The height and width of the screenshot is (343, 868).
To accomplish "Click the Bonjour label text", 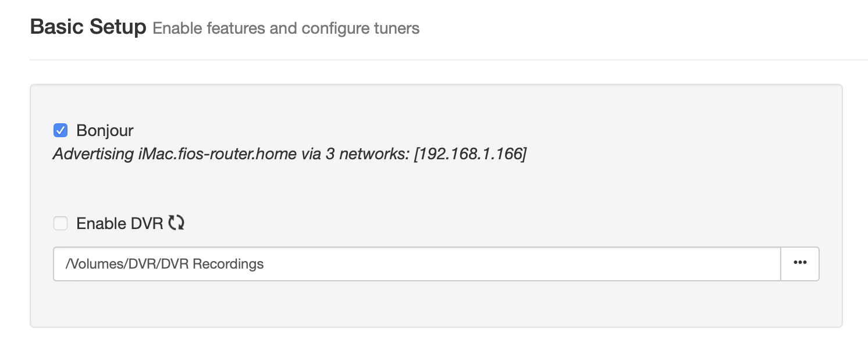I will (105, 130).
